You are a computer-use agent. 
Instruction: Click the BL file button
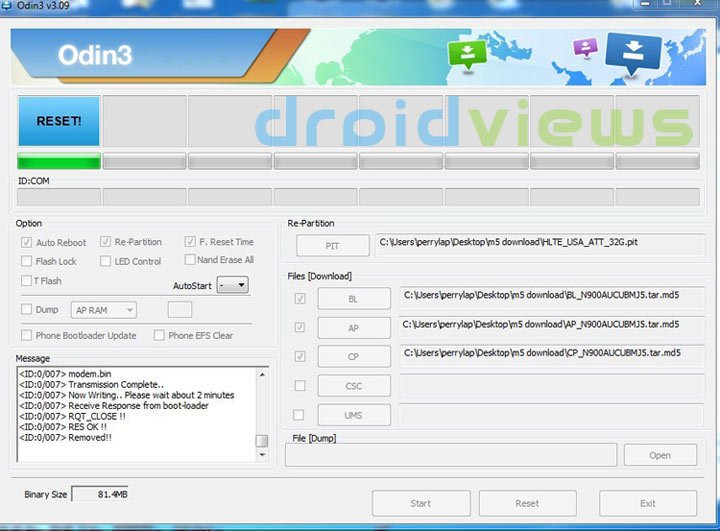[354, 299]
